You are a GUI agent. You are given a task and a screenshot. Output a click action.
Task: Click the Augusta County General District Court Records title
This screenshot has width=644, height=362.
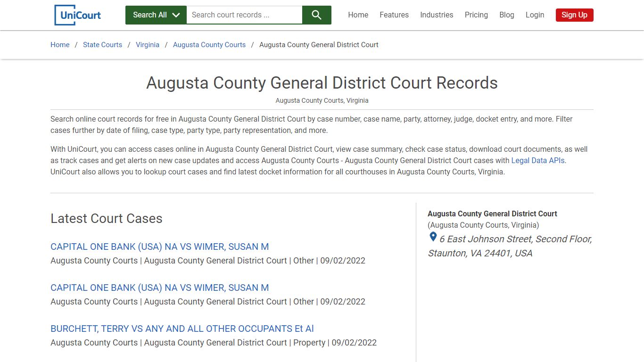[322, 83]
